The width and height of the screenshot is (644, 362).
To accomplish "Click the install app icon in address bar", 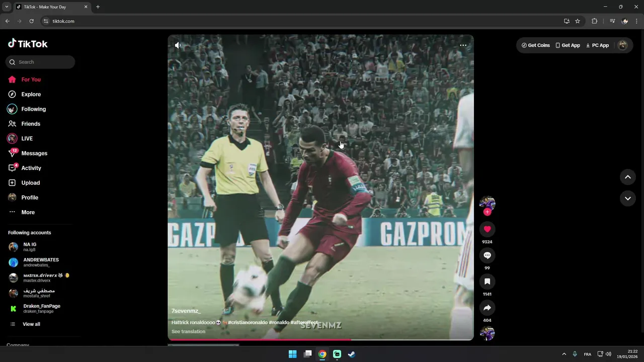I will 567,21.
